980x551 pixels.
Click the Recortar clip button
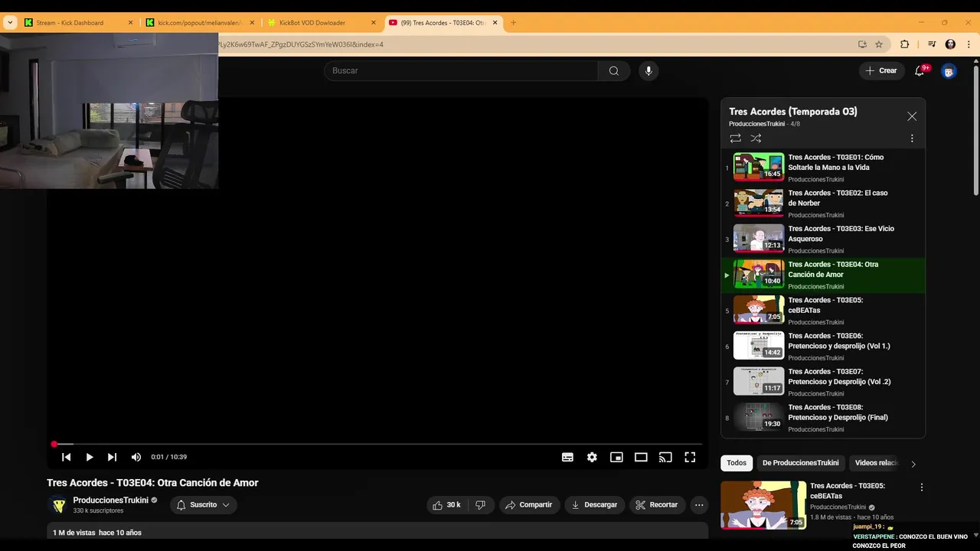[656, 505]
